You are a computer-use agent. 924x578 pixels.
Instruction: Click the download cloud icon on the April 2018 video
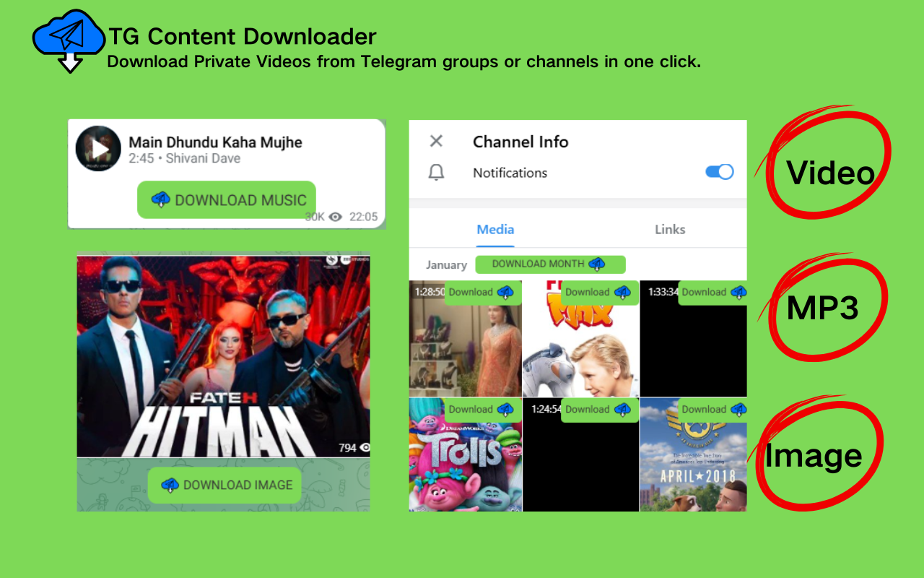tap(738, 409)
